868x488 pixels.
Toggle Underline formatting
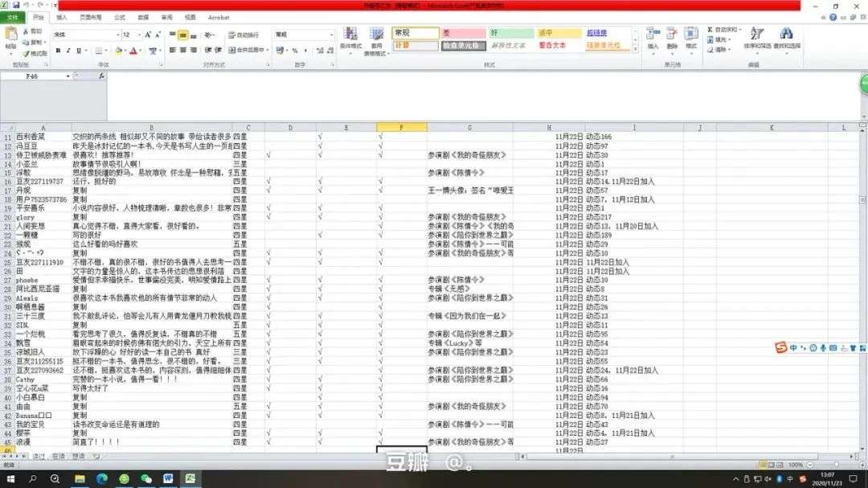point(79,51)
